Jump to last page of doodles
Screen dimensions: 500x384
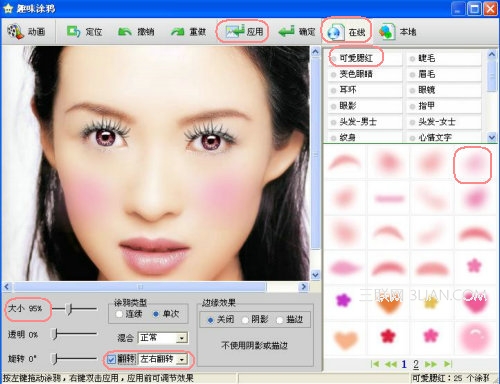pos(448,364)
